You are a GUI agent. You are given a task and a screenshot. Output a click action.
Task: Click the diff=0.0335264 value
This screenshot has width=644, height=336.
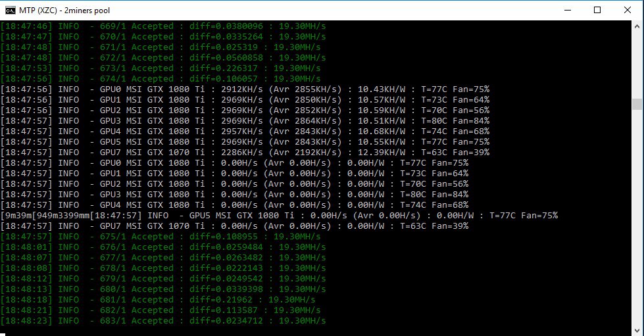[x=226, y=37]
